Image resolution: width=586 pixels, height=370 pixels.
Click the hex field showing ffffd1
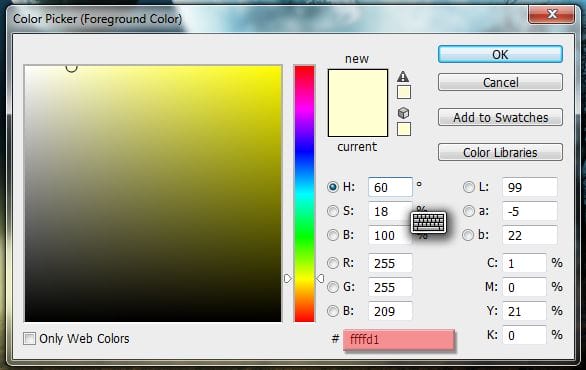pyautogui.click(x=399, y=339)
